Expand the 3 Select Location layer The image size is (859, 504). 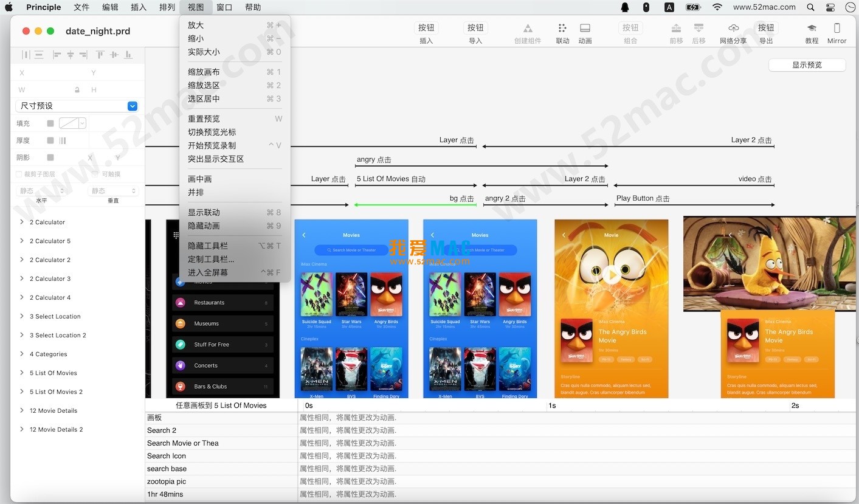coord(22,316)
